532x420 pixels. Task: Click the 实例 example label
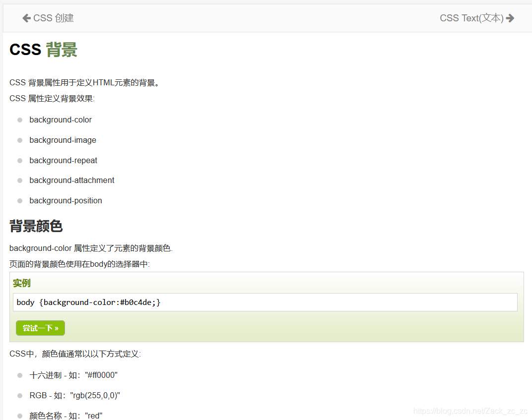(22, 283)
